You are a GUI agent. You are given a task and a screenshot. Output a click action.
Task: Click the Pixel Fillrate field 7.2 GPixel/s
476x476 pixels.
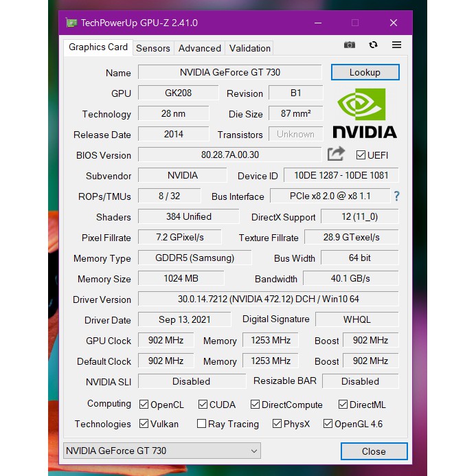coord(180,237)
